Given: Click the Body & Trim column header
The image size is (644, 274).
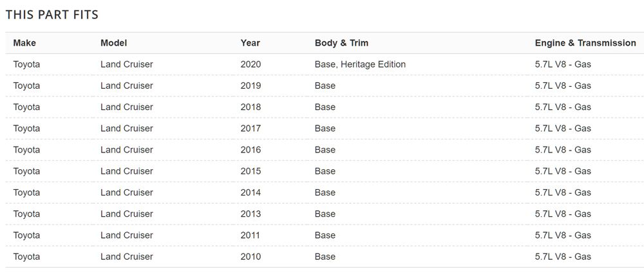Looking at the screenshot, I should [342, 42].
